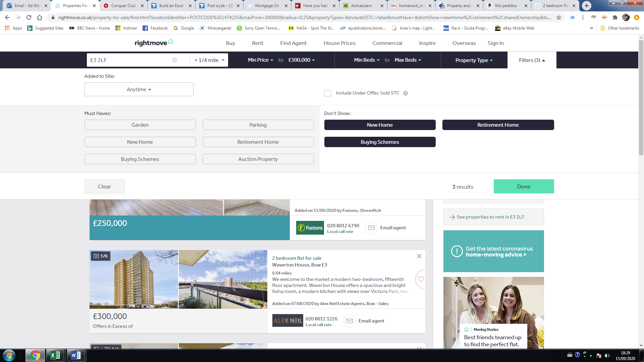Go back with browser back arrow
Image resolution: width=644 pixels, height=362 pixels.
click(7, 17)
